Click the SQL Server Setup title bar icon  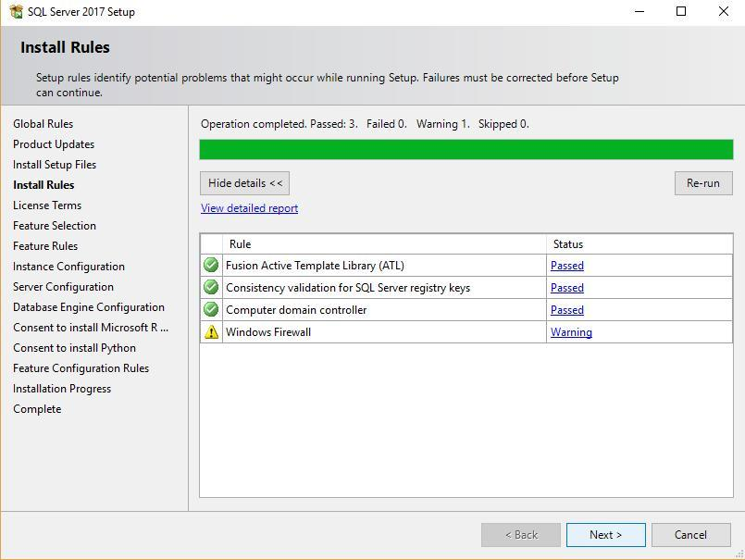pyautogui.click(x=16, y=11)
